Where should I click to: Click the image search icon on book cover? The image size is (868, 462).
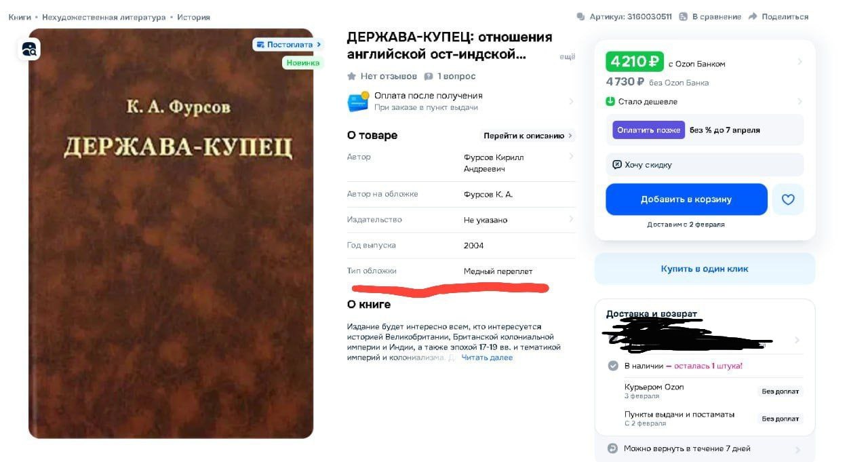coord(29,48)
